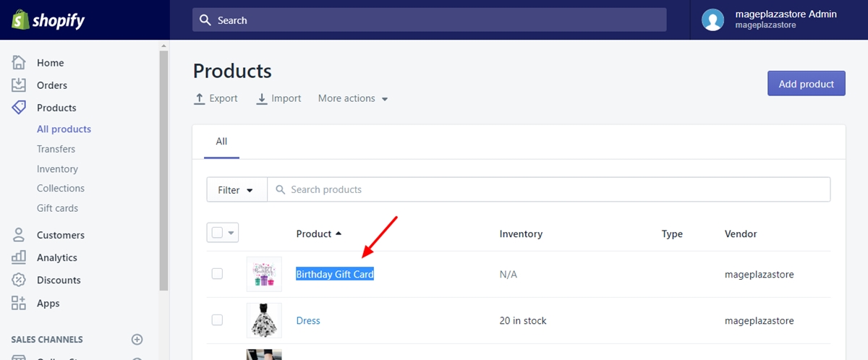Click the Add product button
This screenshot has width=868, height=360.
click(807, 84)
